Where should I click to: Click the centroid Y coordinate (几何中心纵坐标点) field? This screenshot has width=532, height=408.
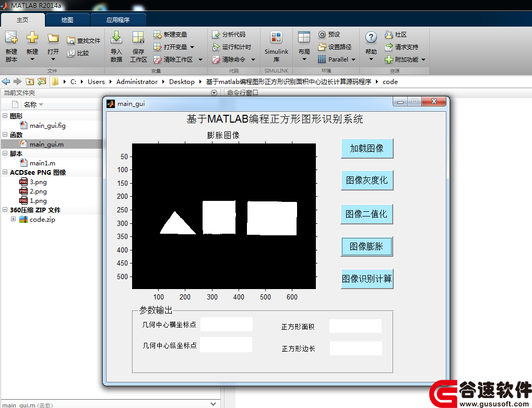pos(226,344)
